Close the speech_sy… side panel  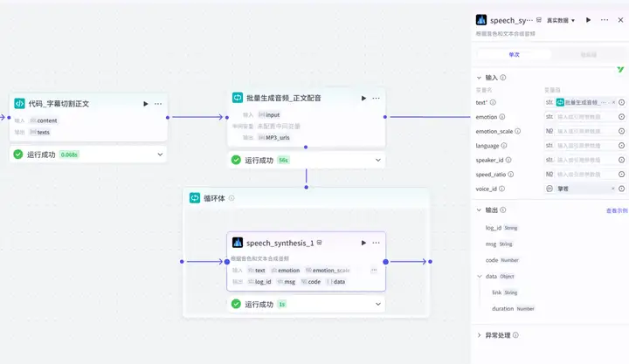point(620,20)
